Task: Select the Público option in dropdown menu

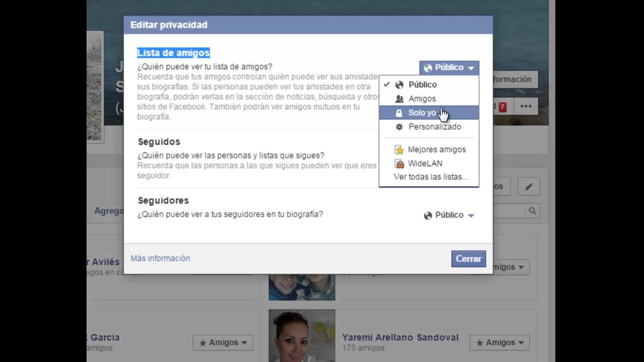Action: tap(429, 84)
